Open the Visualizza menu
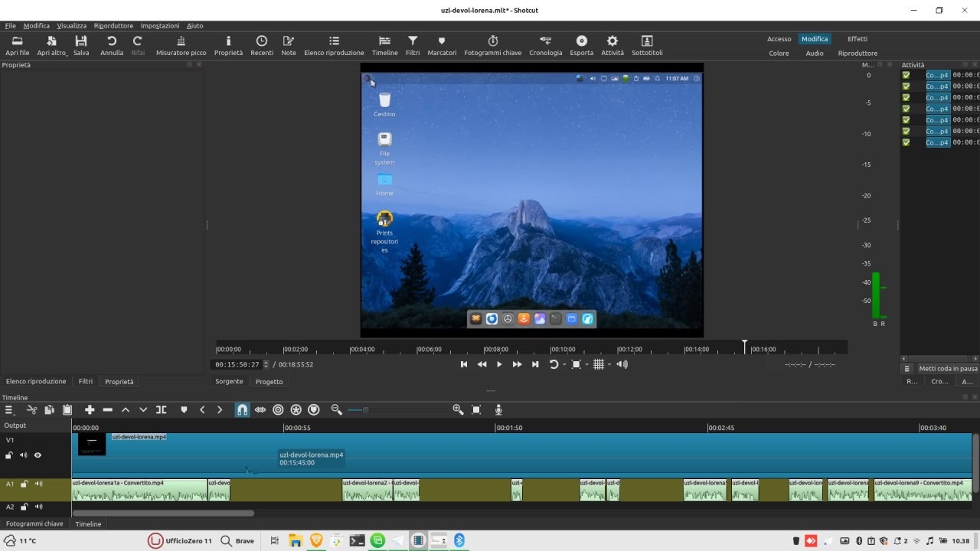 [72, 25]
